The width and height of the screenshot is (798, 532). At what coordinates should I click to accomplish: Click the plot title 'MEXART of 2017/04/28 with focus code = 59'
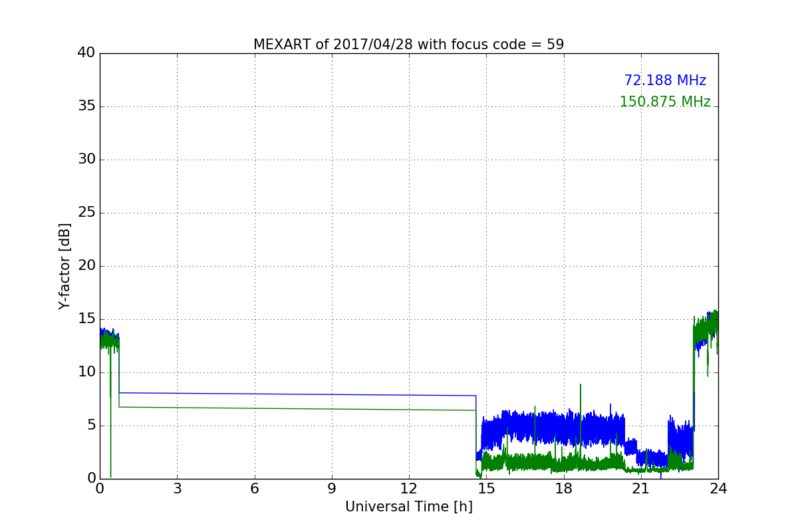tap(408, 45)
